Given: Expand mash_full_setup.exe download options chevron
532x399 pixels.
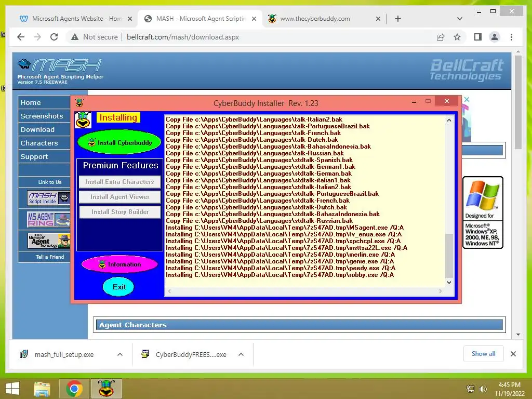Looking at the screenshot, I should pos(120,354).
